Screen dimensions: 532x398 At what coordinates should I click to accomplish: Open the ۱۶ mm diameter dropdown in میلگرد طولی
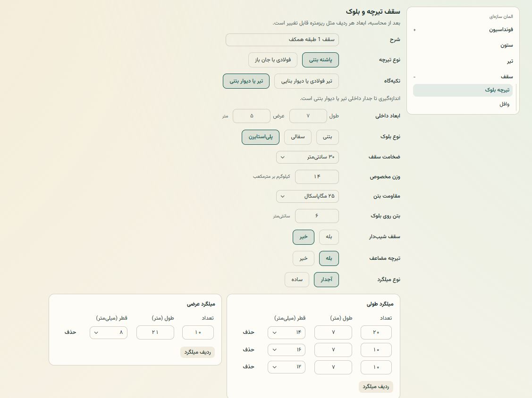pyautogui.click(x=287, y=350)
